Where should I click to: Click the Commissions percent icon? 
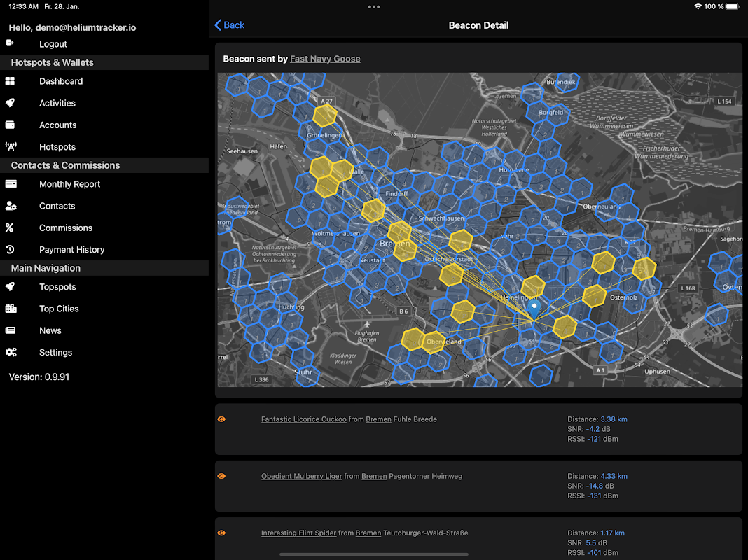(x=10, y=227)
